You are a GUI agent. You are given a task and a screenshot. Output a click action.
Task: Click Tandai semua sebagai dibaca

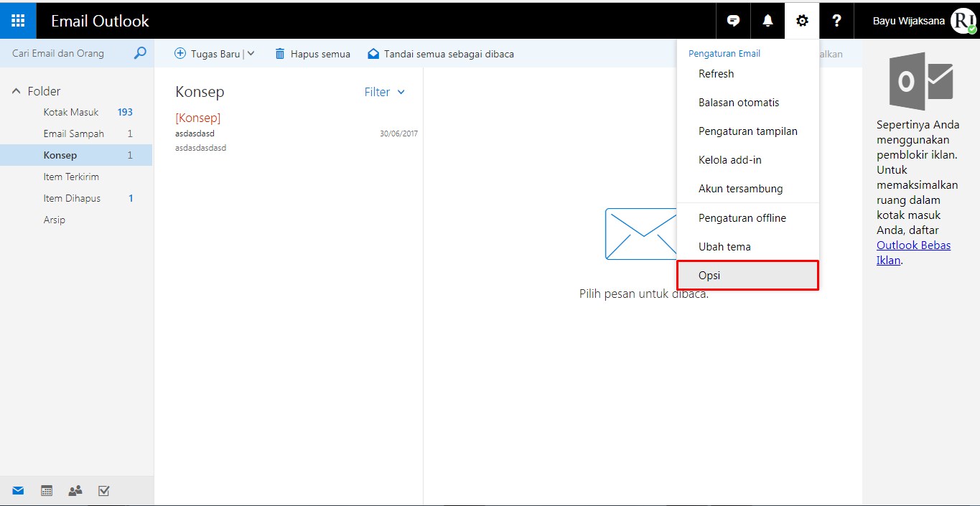[442, 53]
